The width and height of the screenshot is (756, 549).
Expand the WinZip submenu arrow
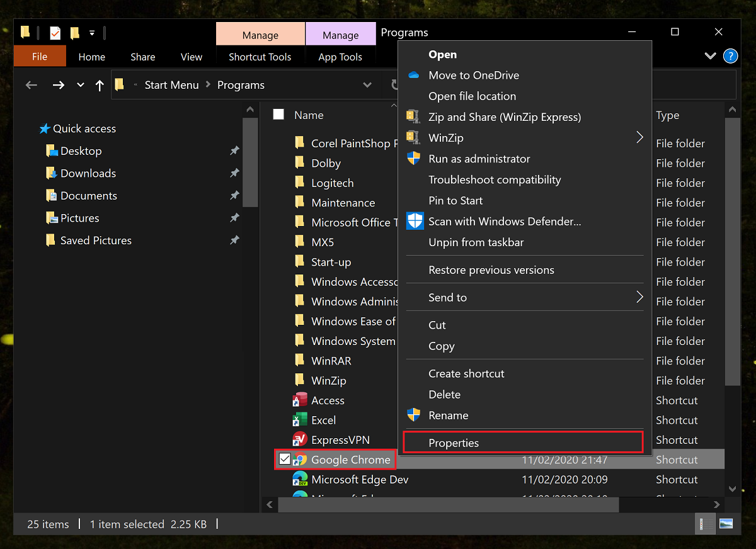click(x=639, y=138)
